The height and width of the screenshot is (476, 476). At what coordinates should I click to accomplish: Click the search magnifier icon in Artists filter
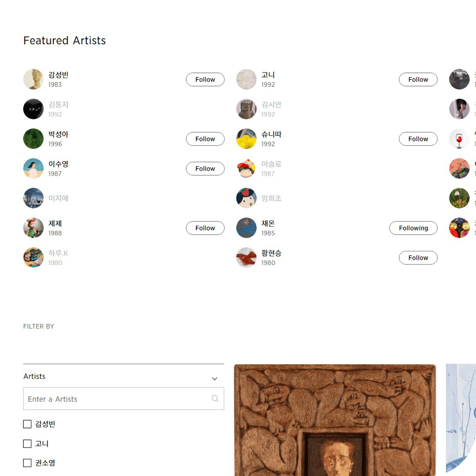[x=215, y=398]
